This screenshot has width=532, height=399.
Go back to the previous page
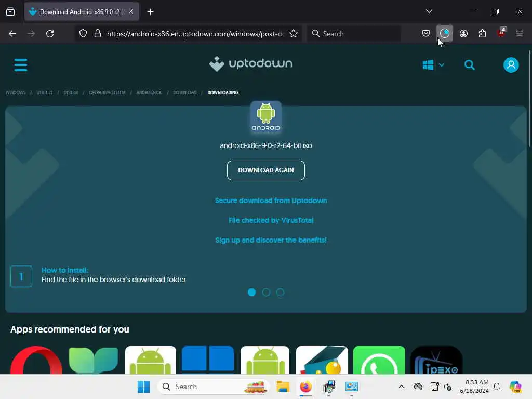[x=12, y=34]
